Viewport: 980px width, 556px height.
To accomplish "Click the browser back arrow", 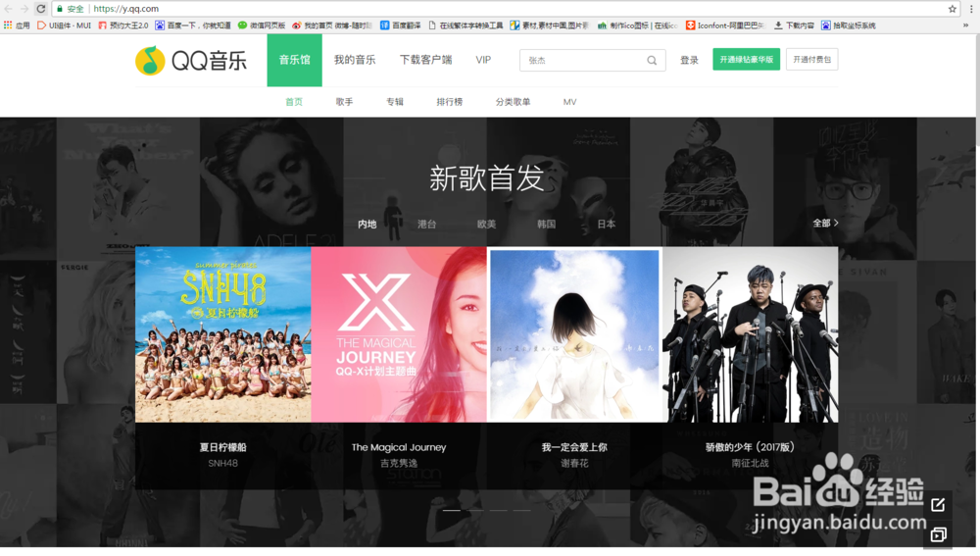I will (8, 9).
